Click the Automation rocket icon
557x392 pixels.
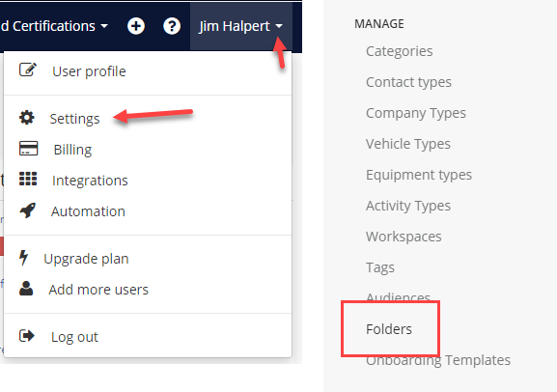[x=28, y=210]
